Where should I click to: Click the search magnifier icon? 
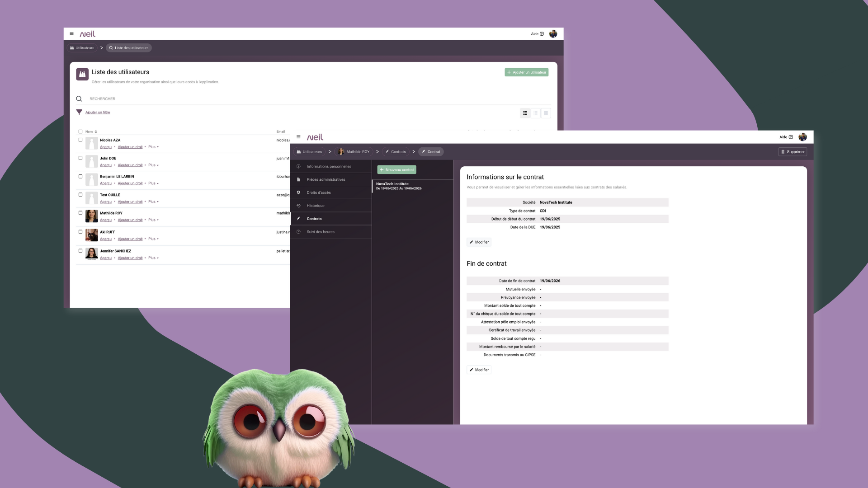point(79,99)
